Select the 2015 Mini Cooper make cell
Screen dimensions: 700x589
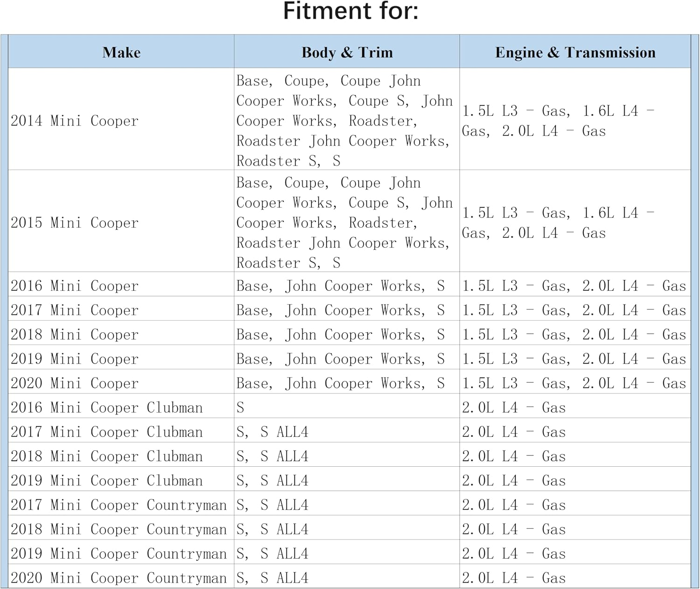[x=75, y=223]
